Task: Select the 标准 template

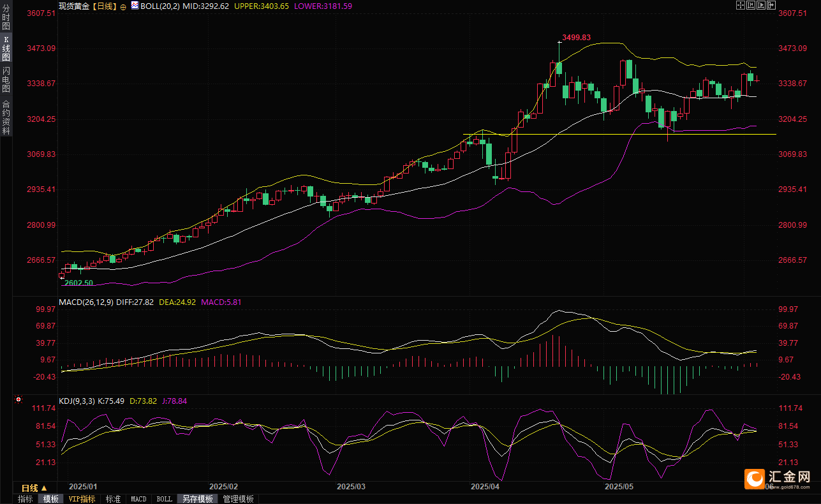Action: click(113, 499)
